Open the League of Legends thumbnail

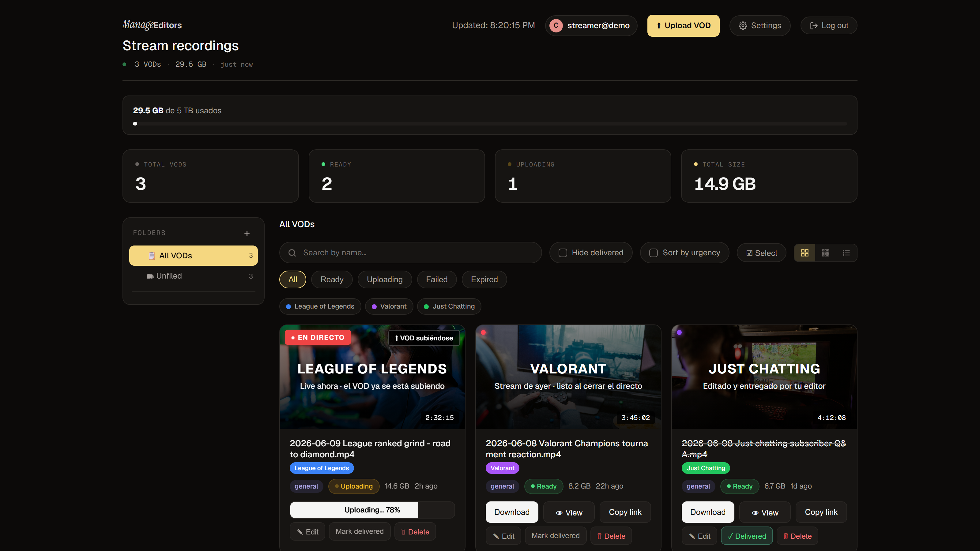[x=372, y=377]
